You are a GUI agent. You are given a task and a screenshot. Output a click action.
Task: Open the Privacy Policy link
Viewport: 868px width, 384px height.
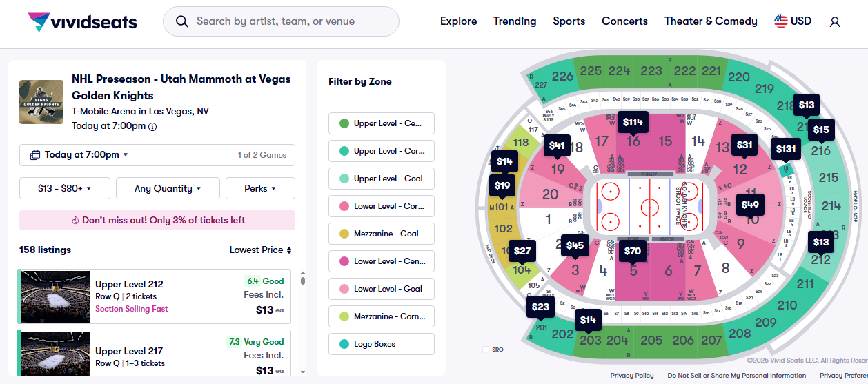click(x=631, y=376)
